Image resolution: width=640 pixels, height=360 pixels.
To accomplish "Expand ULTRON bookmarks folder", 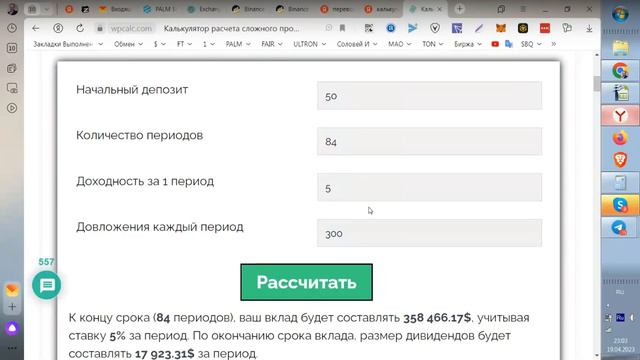I will click(x=309, y=44).
